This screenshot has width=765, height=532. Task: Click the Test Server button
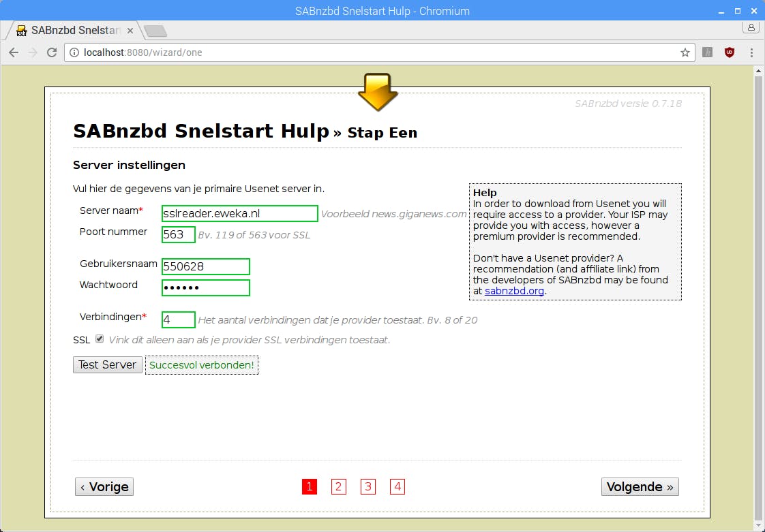(107, 364)
